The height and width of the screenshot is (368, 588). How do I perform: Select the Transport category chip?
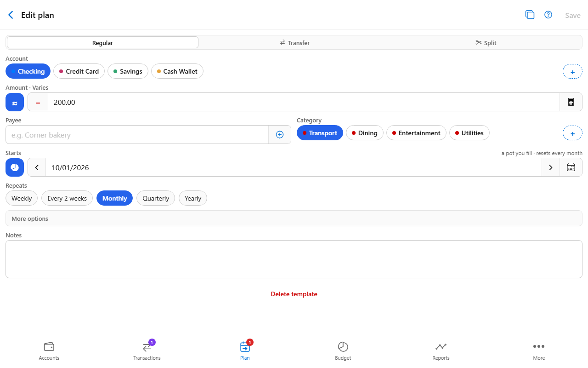pyautogui.click(x=320, y=133)
